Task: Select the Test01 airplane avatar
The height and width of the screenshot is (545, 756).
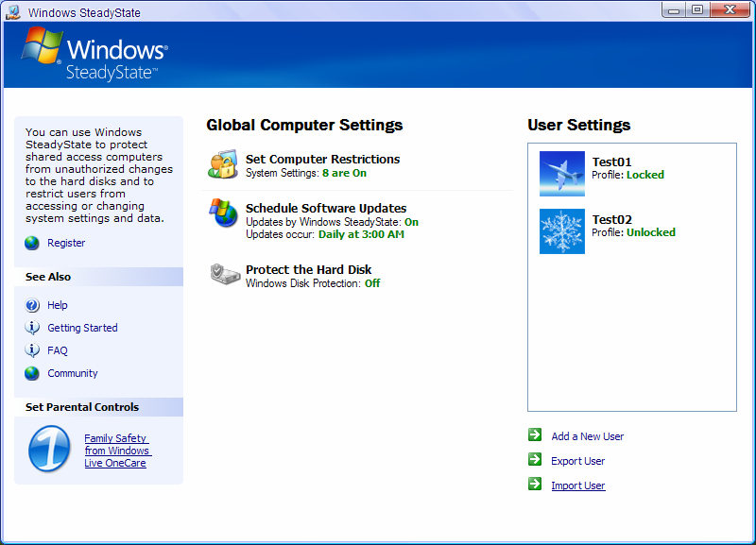Action: (x=562, y=174)
